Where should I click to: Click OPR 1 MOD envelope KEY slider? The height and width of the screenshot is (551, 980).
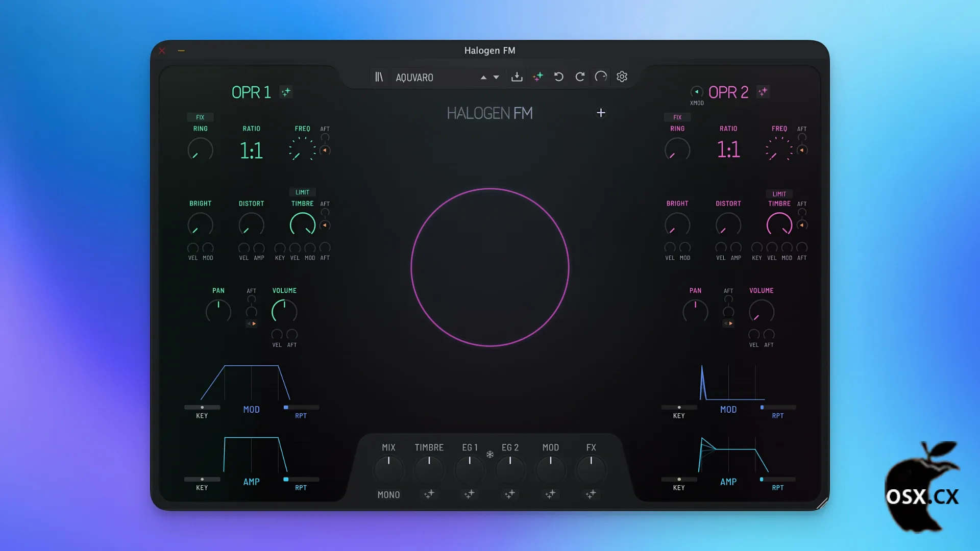202,407
